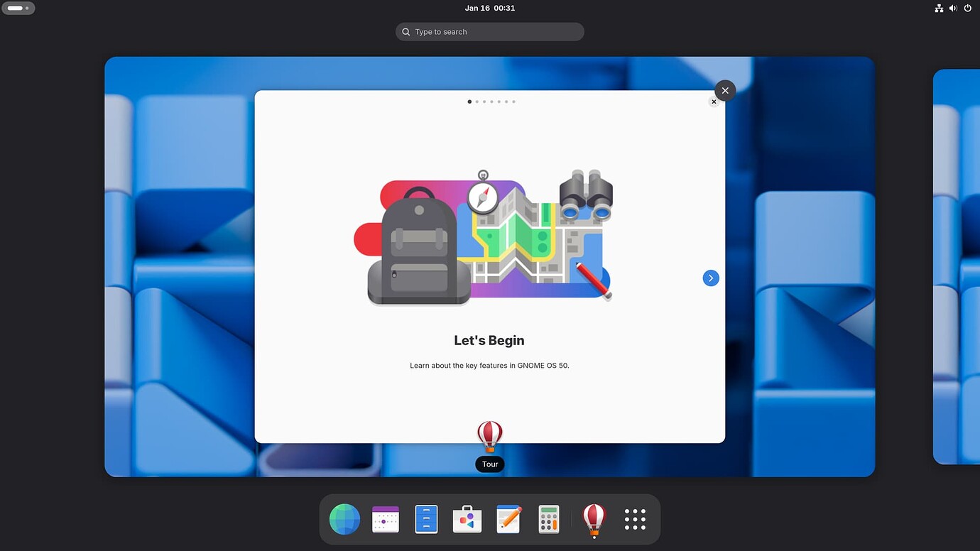Show all apps with the grid icon
The image size is (980, 551).
point(635,520)
